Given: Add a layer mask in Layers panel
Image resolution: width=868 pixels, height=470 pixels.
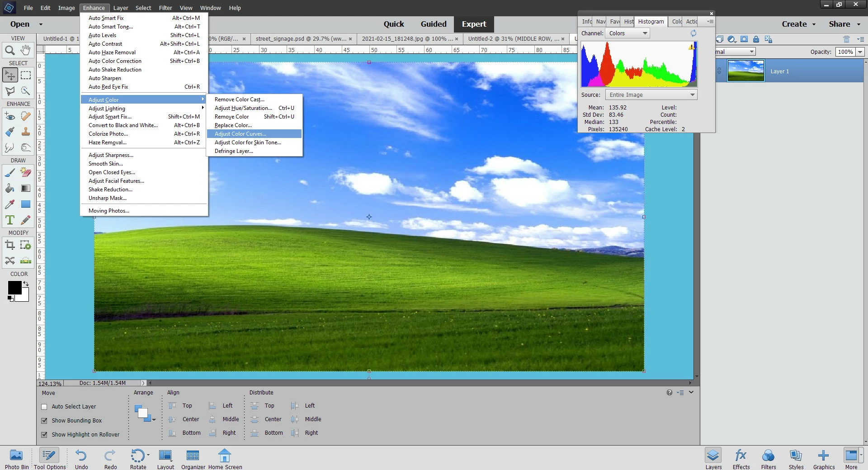Looking at the screenshot, I should point(744,39).
